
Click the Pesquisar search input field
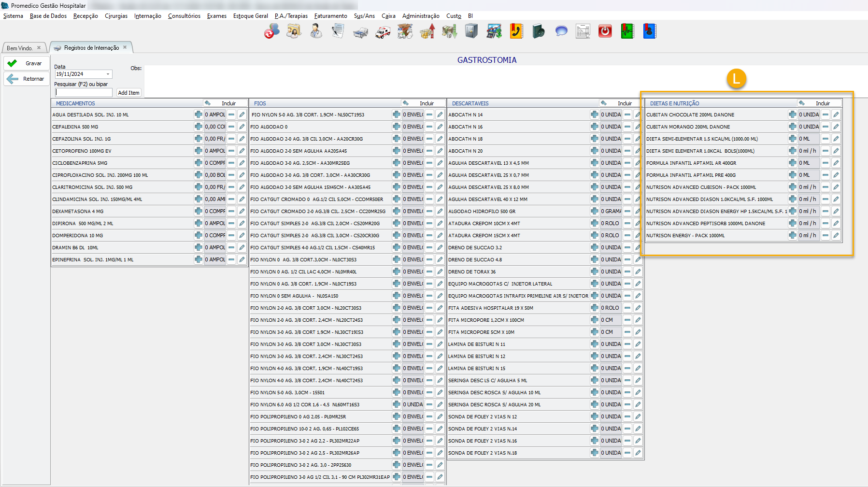[84, 92]
